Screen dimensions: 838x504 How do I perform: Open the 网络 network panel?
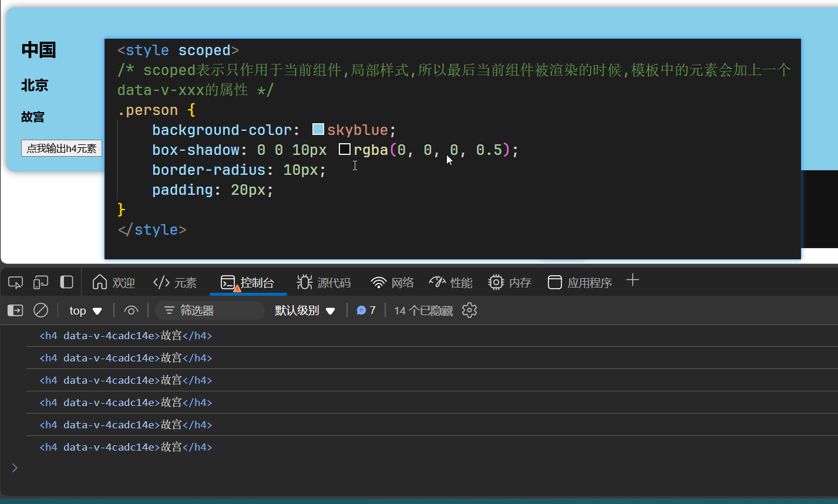(392, 283)
